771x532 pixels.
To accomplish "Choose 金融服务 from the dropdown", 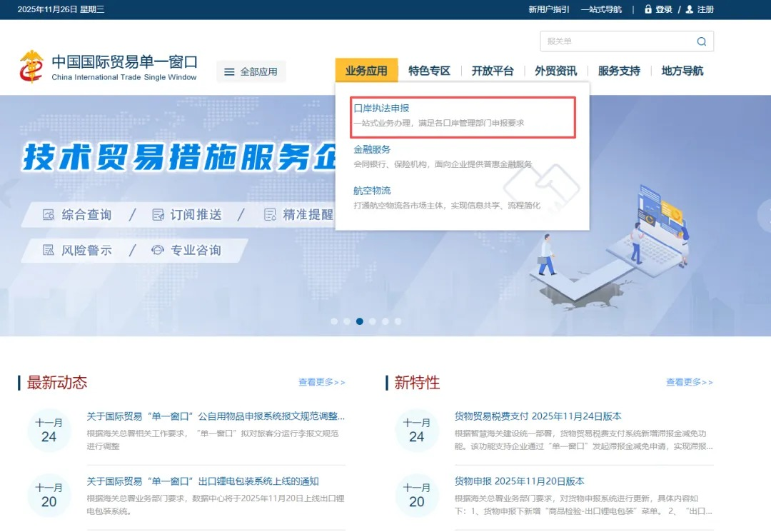I will click(373, 150).
